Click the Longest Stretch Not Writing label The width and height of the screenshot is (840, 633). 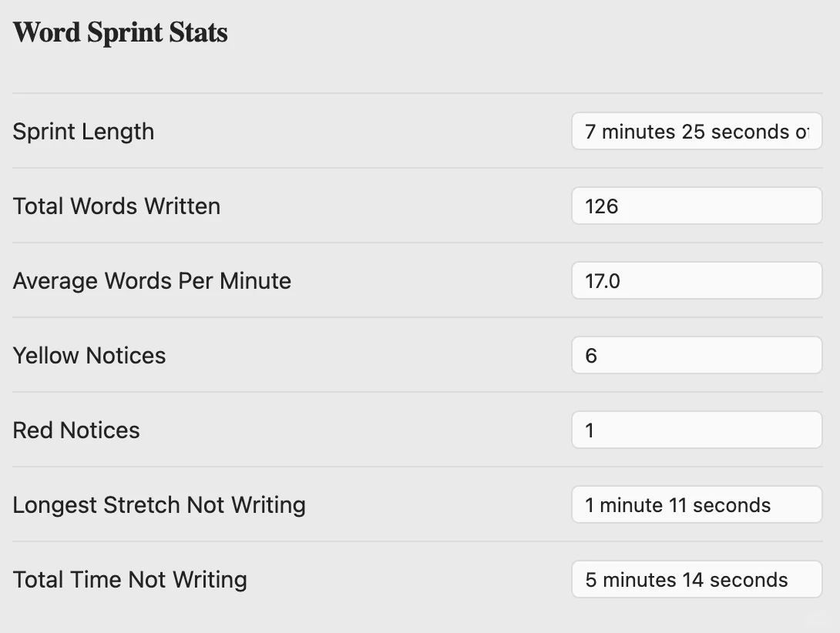click(159, 505)
